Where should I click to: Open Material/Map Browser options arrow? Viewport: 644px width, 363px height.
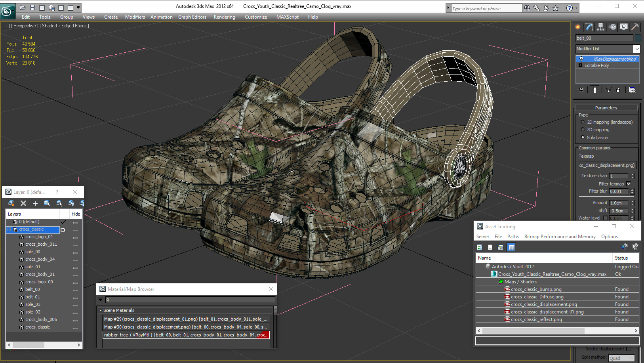101,300
